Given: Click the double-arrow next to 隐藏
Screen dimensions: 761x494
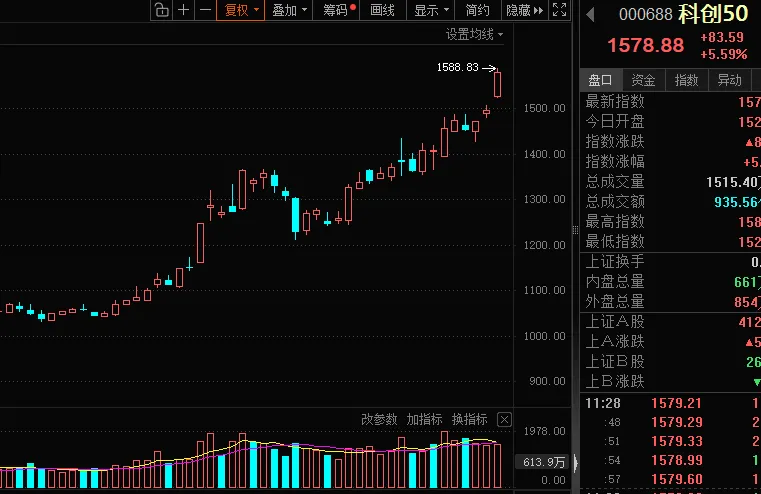Looking at the screenshot, I should click(539, 10).
